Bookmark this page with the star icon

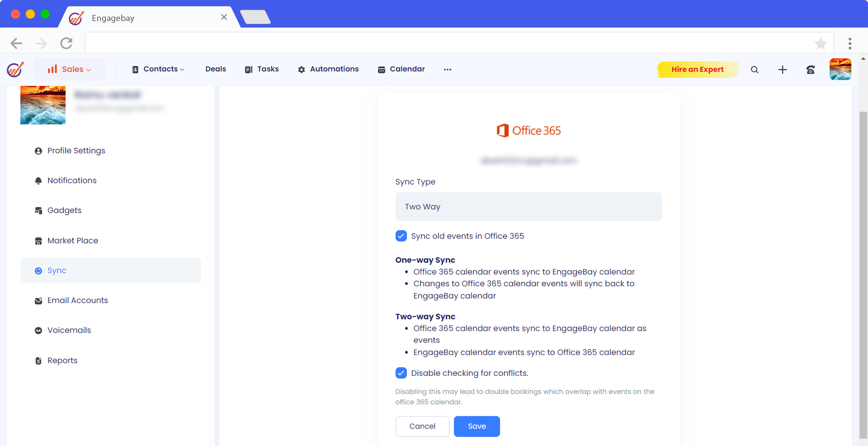[x=821, y=43]
